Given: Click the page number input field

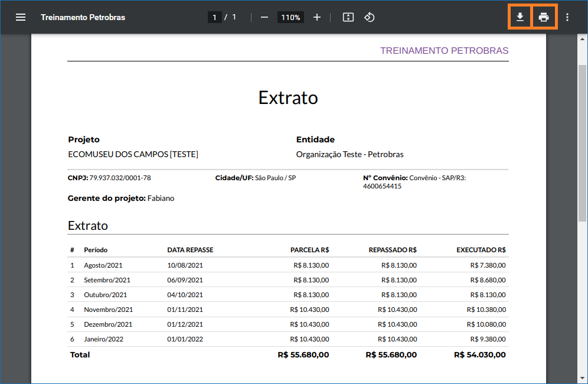Looking at the screenshot, I should tap(214, 17).
